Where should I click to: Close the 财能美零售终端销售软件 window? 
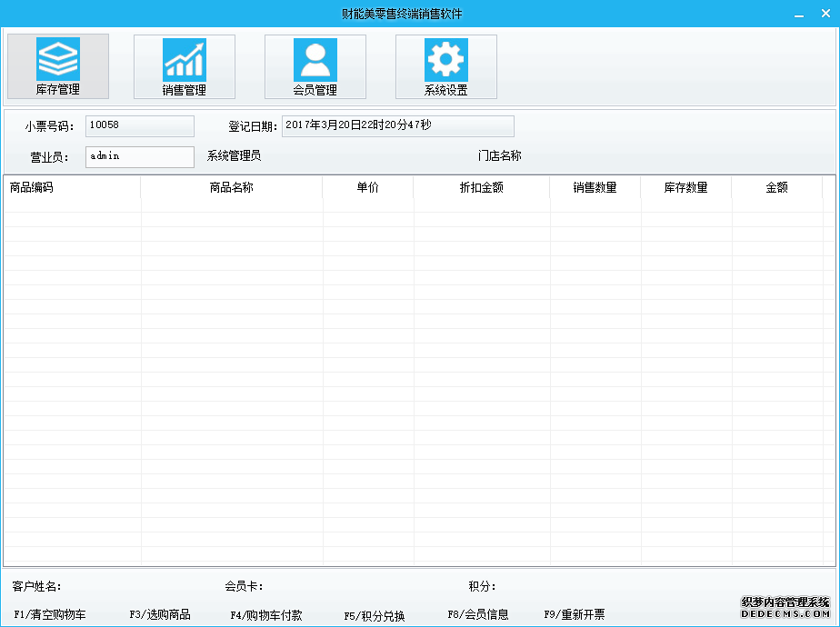(x=825, y=14)
